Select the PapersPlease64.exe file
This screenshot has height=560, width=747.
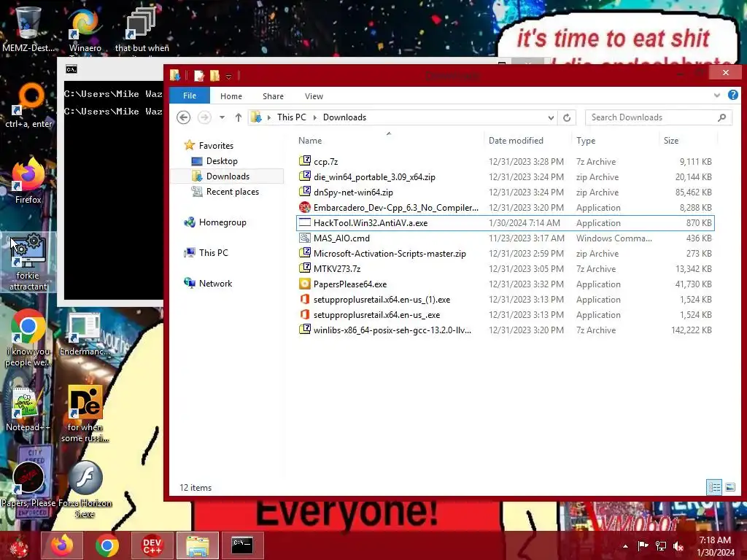click(505, 284)
